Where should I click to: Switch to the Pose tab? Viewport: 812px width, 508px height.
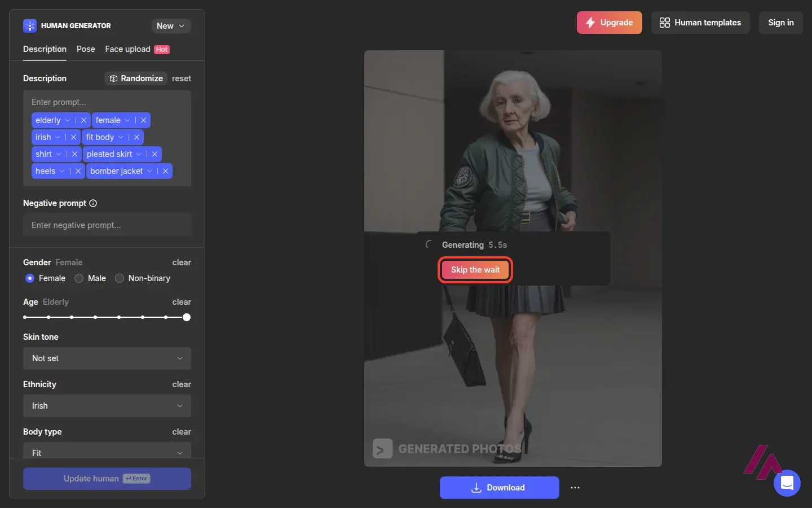(86, 49)
